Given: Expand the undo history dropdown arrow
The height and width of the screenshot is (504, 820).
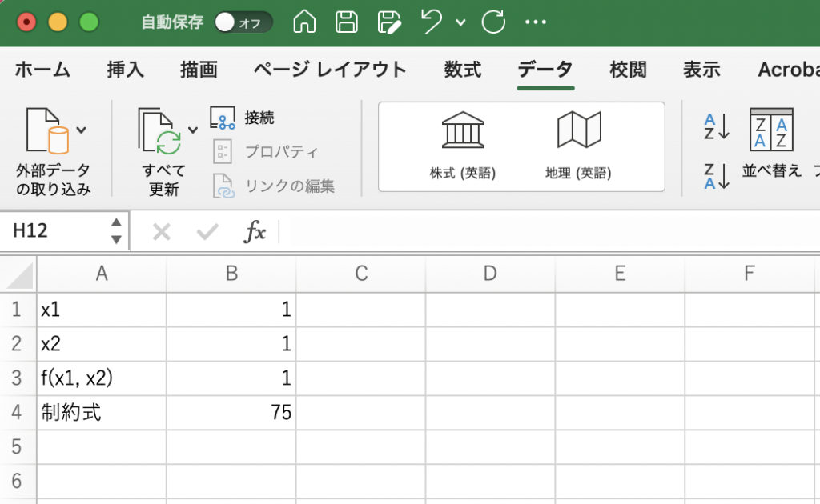Looking at the screenshot, I should (x=460, y=22).
